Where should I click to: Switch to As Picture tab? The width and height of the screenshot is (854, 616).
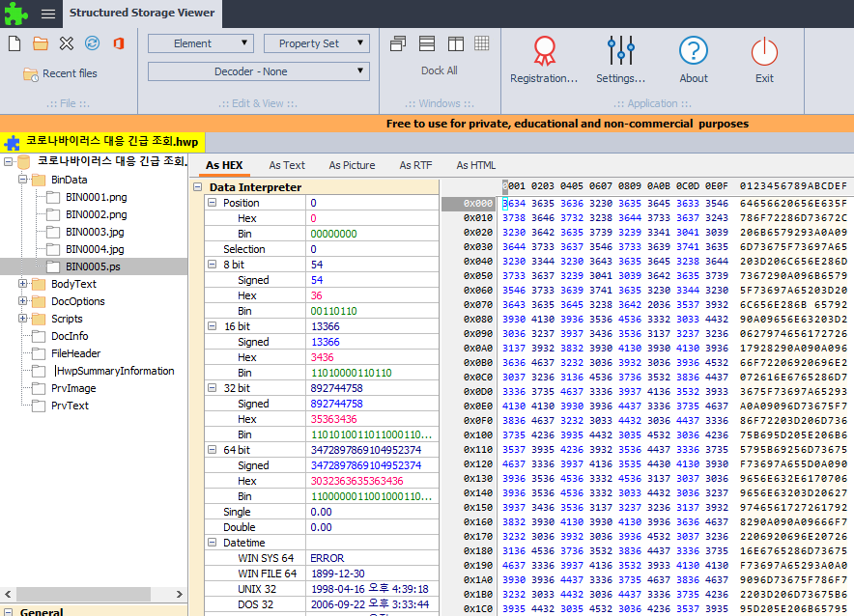click(352, 165)
